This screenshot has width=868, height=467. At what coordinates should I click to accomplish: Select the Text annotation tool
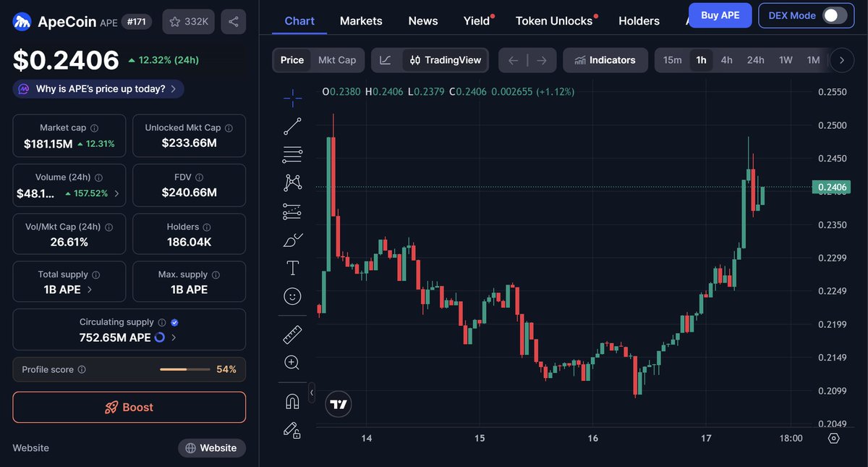pyautogui.click(x=292, y=268)
